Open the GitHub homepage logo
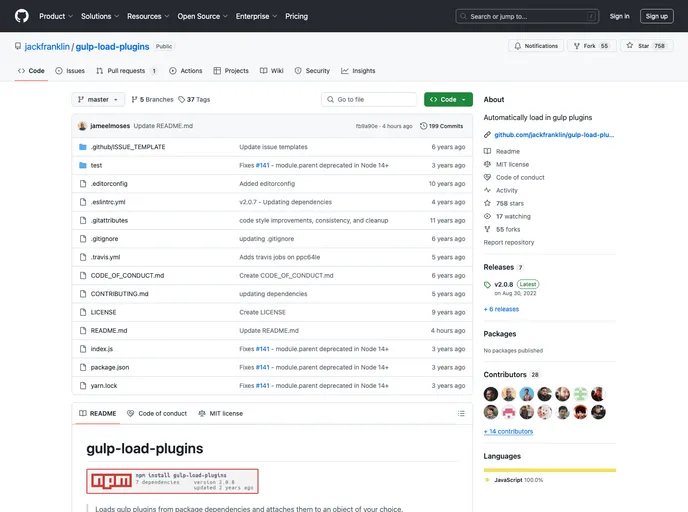Image resolution: width=688 pixels, height=512 pixels. coord(22,16)
